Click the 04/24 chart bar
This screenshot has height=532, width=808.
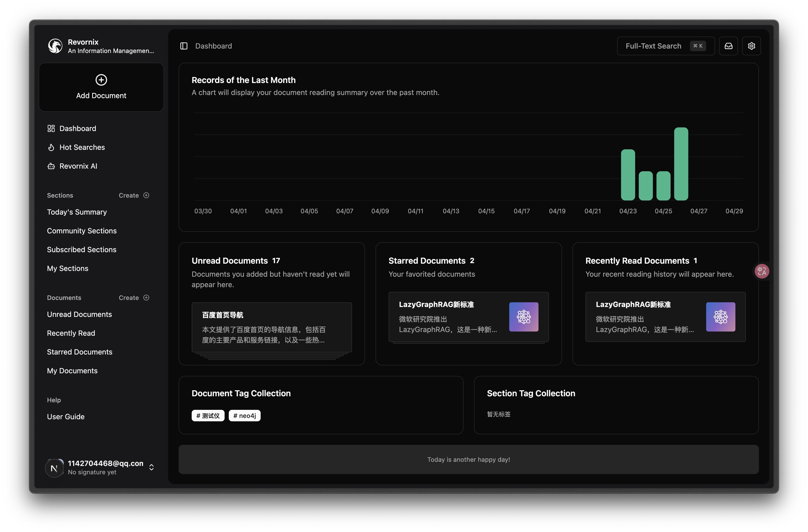click(645, 186)
